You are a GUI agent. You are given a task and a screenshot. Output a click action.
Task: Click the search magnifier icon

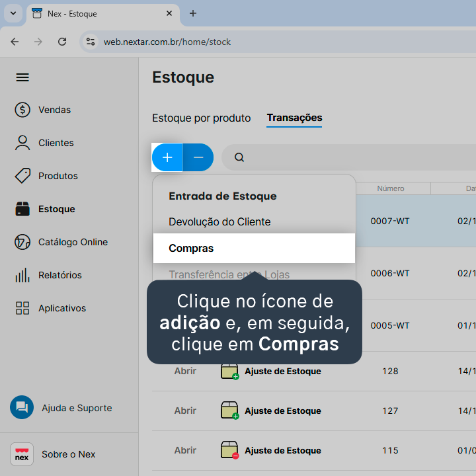pyautogui.click(x=239, y=157)
